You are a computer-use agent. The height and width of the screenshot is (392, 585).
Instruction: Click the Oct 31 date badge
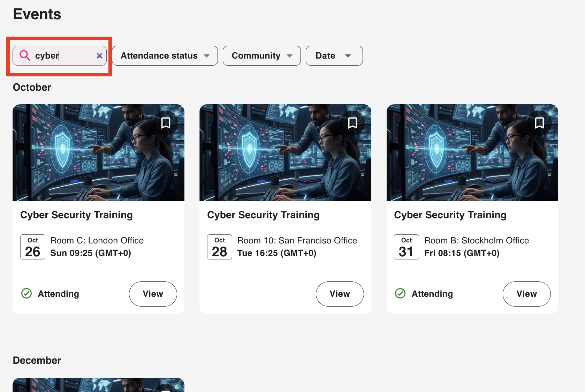(407, 247)
